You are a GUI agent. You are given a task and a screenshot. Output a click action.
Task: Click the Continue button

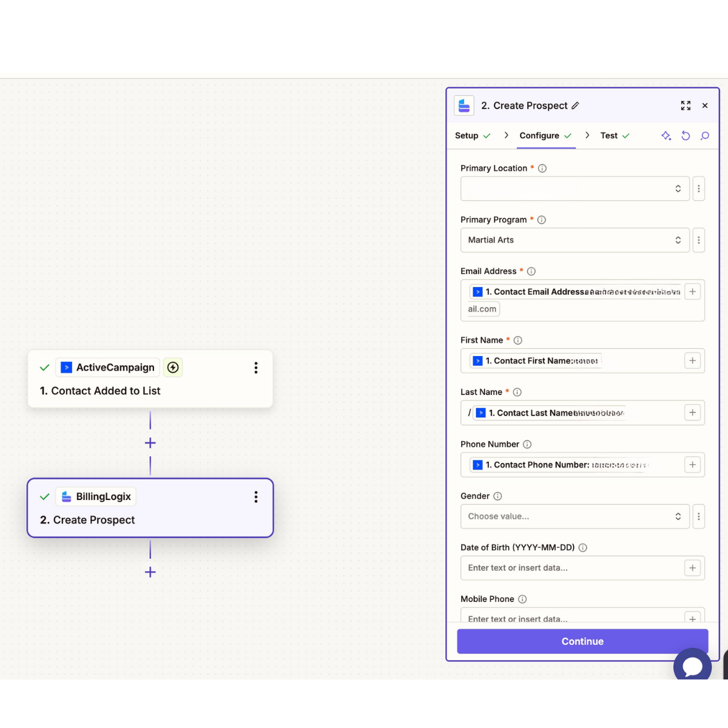pyautogui.click(x=582, y=641)
